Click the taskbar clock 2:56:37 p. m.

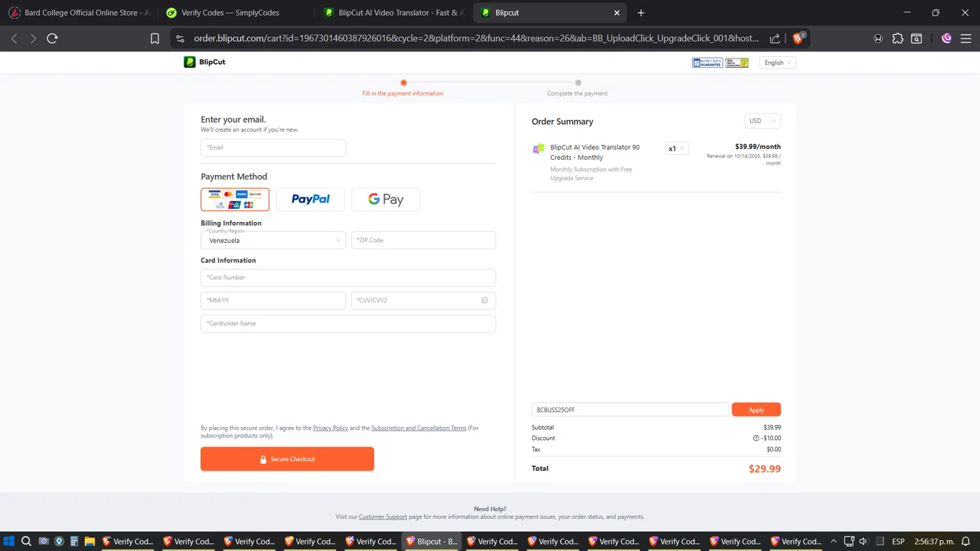[x=934, y=541]
